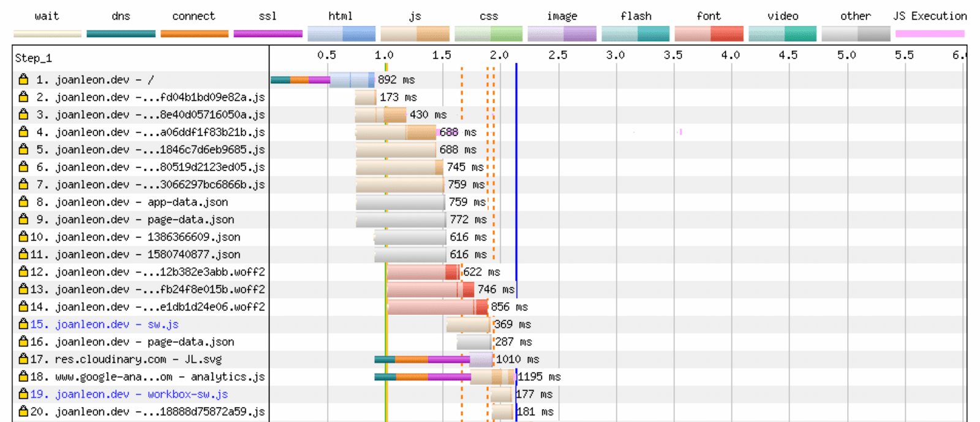Click the 1195 ms analytics.js timing label

pyautogui.click(x=540, y=377)
